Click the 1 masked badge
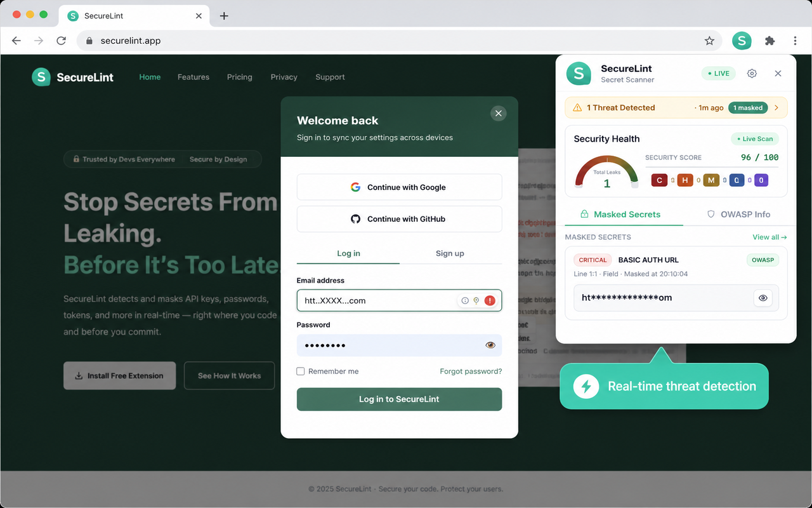 click(748, 108)
